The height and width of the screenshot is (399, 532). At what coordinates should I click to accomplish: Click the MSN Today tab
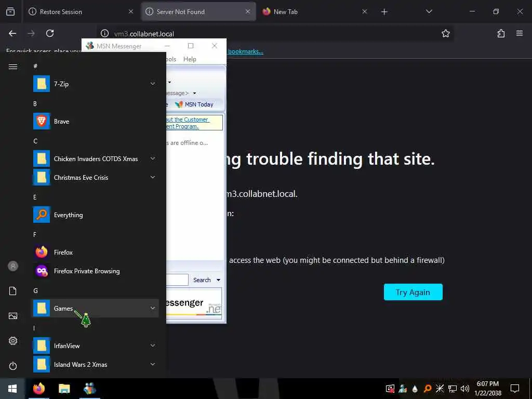point(195,104)
